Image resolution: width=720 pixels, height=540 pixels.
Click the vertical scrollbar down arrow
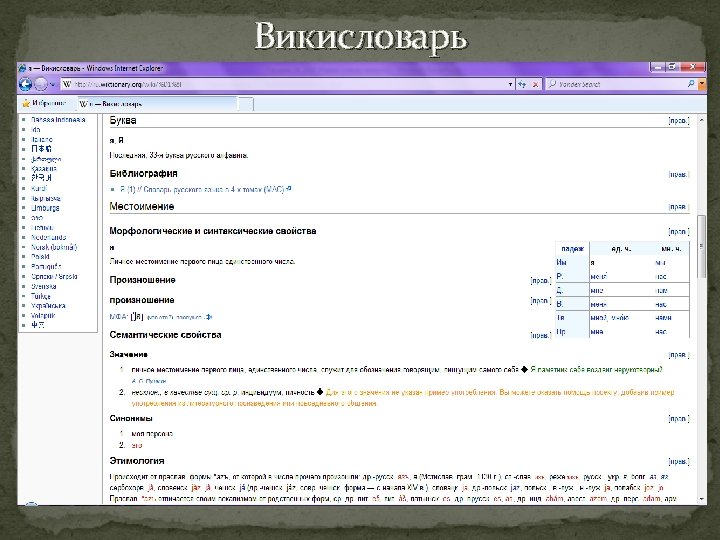click(701, 499)
